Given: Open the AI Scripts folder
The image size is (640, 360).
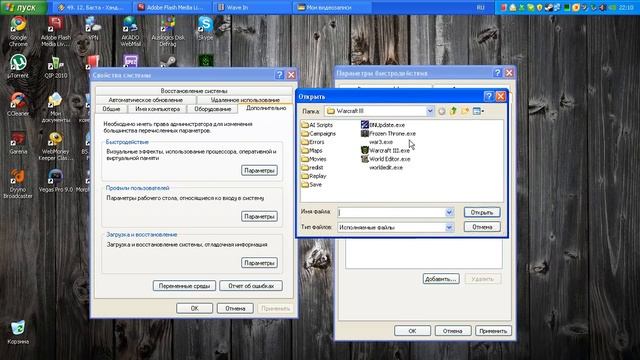Looking at the screenshot, I should click(x=317, y=125).
